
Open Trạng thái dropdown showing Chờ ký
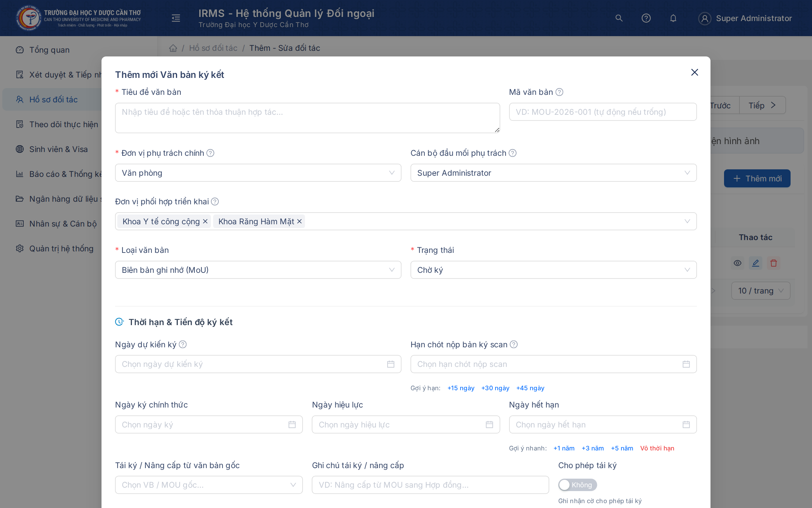tap(553, 270)
